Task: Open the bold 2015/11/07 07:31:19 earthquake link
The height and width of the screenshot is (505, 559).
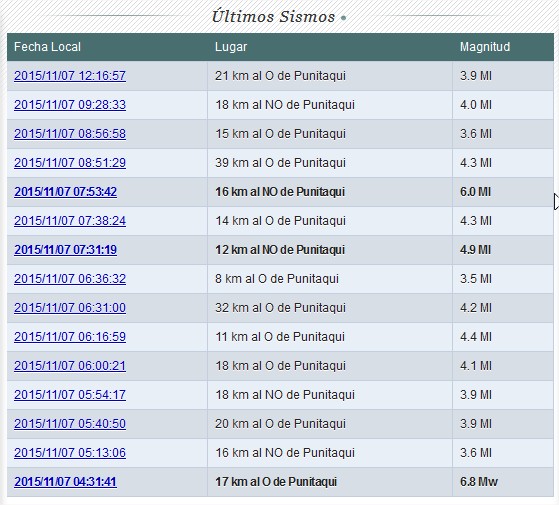Action: point(66,250)
